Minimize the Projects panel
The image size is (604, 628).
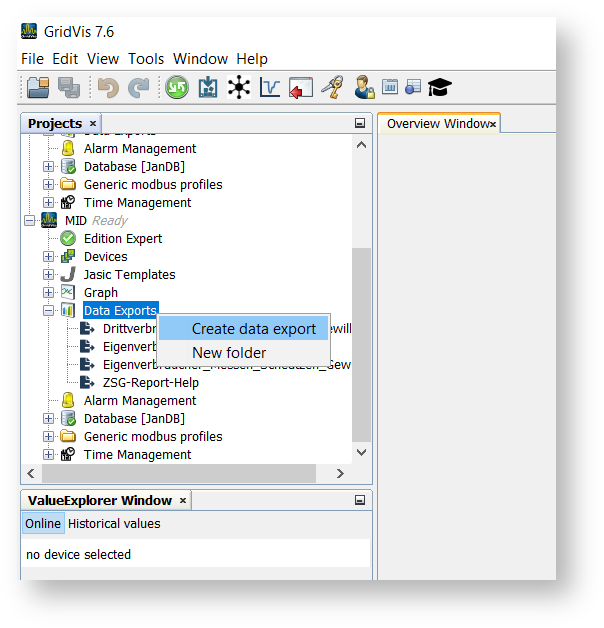click(x=360, y=124)
